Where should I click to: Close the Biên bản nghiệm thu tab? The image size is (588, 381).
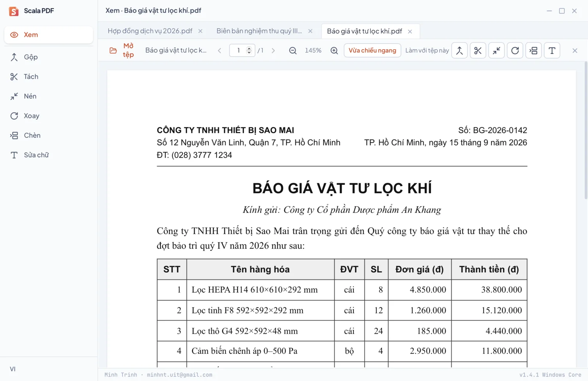tap(310, 31)
